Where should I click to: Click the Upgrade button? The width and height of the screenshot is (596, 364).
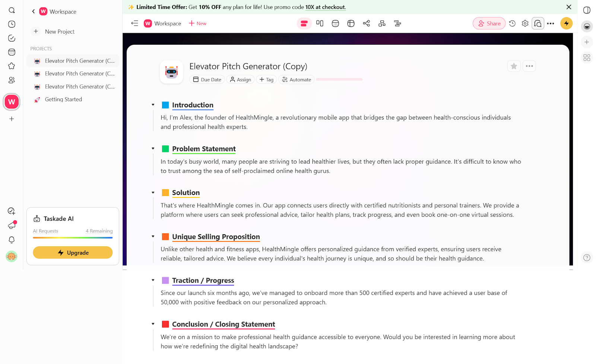pyautogui.click(x=73, y=252)
